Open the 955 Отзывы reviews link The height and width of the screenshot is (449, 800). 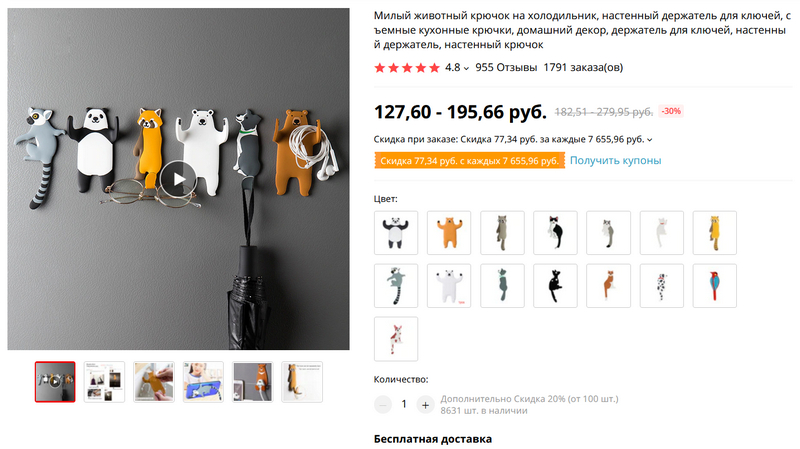click(506, 67)
